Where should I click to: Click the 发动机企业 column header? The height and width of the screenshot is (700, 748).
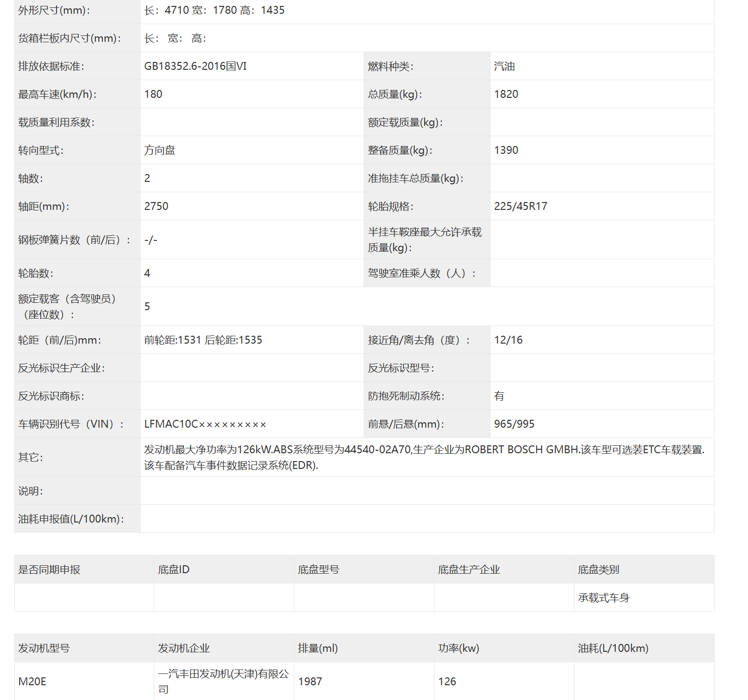[184, 648]
